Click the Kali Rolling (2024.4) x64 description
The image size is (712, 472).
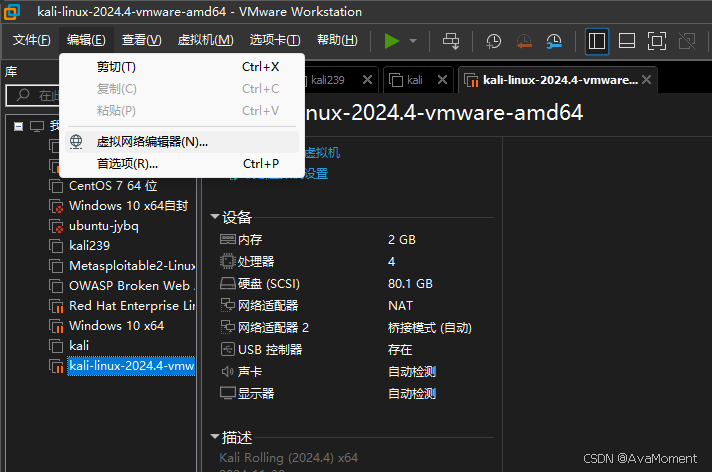(289, 457)
